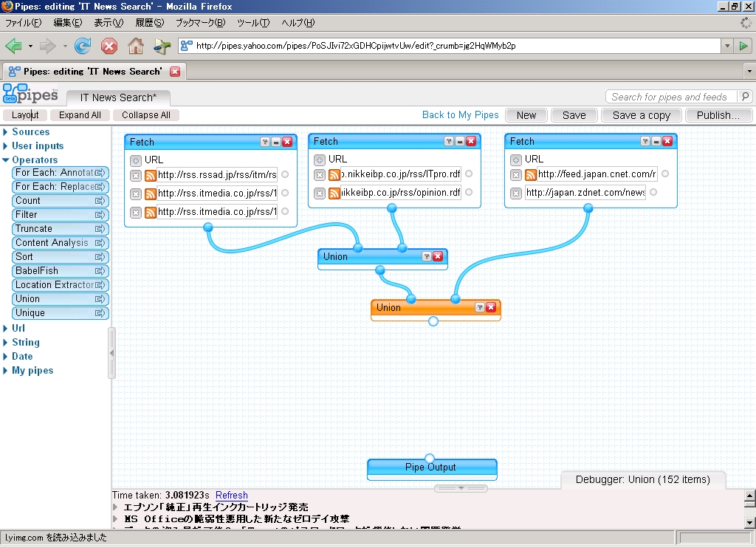Collapse the middle Fetch module

tap(460, 141)
